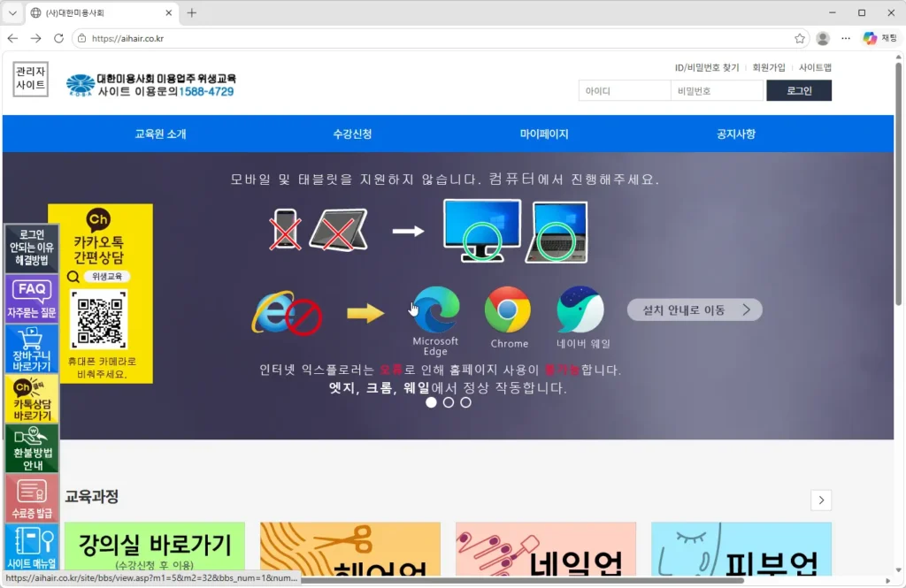The image size is (906, 588).
Task: Open the certificate issuance sidebar icon (수료증 발급)
Action: (x=31, y=499)
